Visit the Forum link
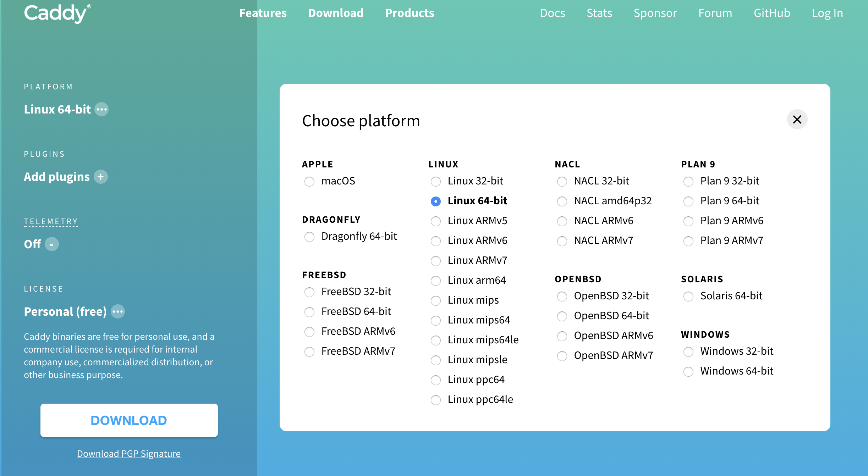The image size is (868, 476). tap(715, 13)
